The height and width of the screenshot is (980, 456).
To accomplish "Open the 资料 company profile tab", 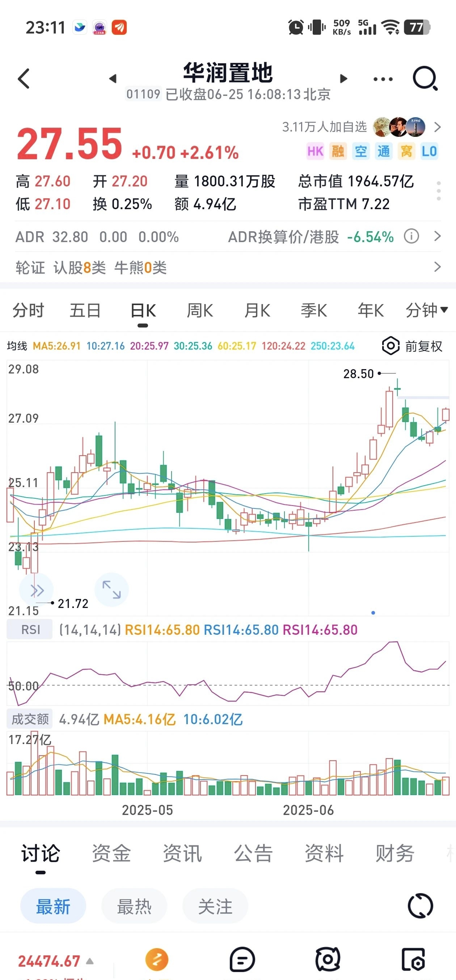I will 324,853.
